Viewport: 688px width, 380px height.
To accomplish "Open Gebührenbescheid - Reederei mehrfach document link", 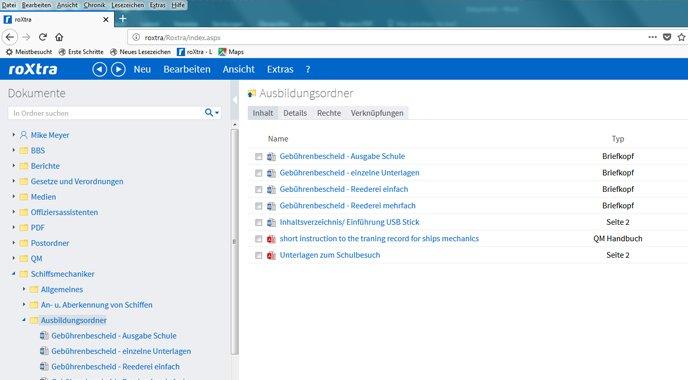I will (x=348, y=206).
